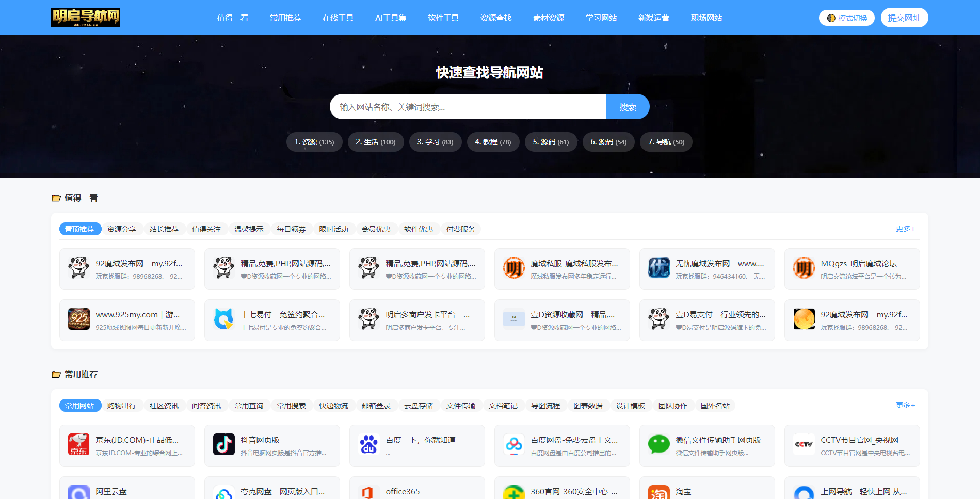Select the 快递物流 tab

pos(334,406)
